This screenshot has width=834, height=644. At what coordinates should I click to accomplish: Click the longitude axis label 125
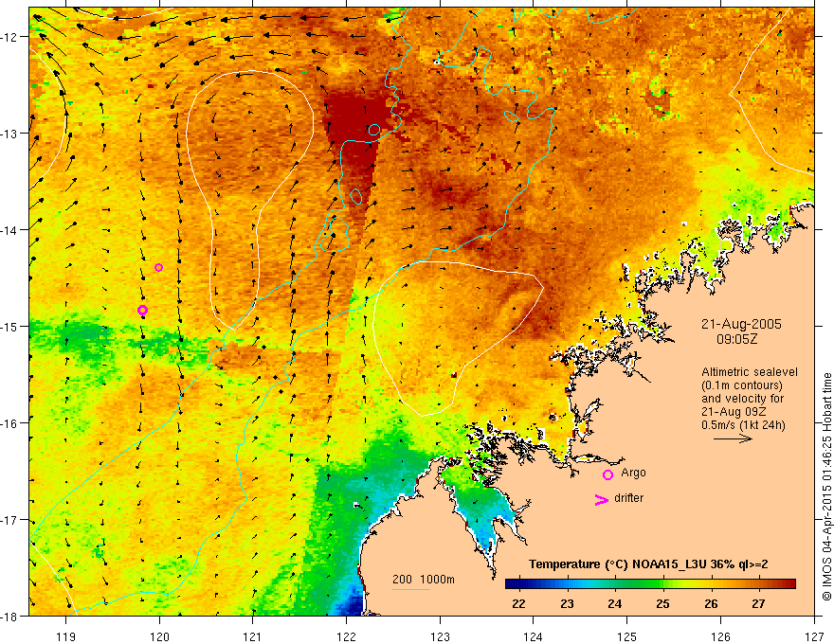pos(627,636)
